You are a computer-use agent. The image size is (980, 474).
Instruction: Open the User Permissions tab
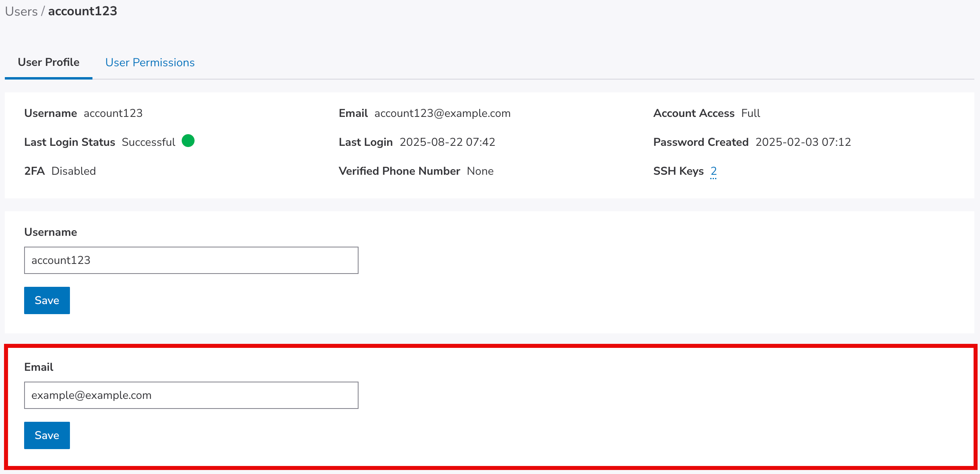tap(150, 63)
